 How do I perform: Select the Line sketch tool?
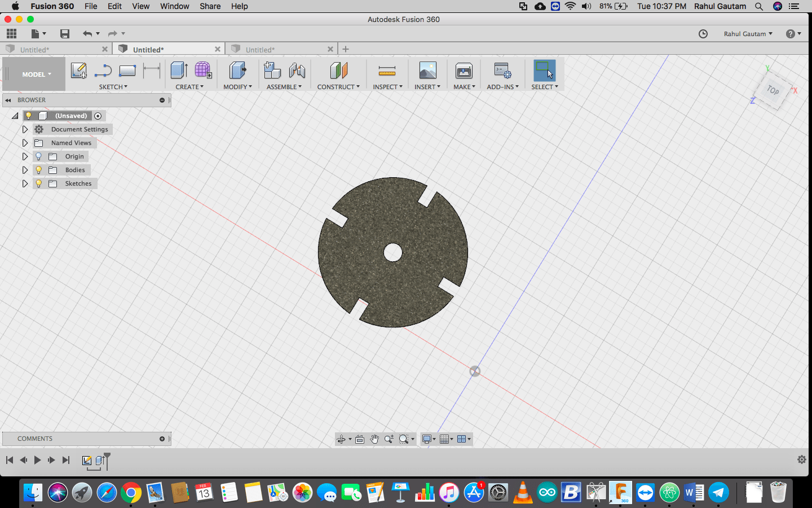pyautogui.click(x=103, y=71)
